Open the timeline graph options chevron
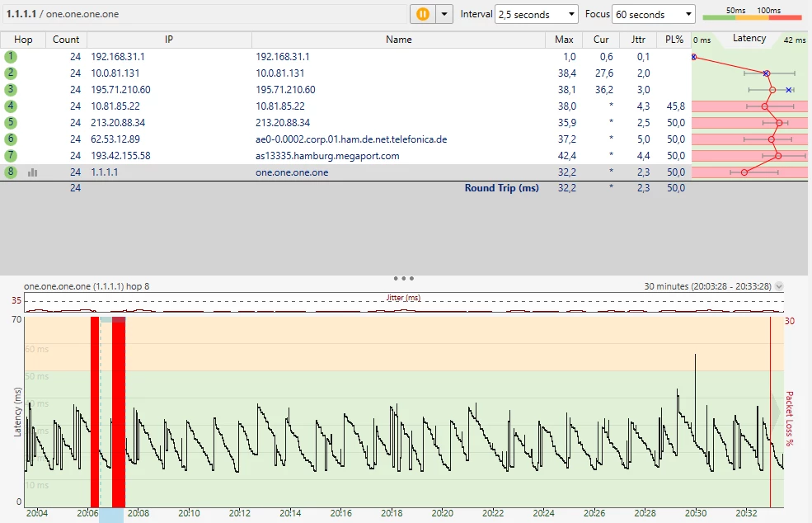This screenshot has height=523, width=812. coord(779,286)
